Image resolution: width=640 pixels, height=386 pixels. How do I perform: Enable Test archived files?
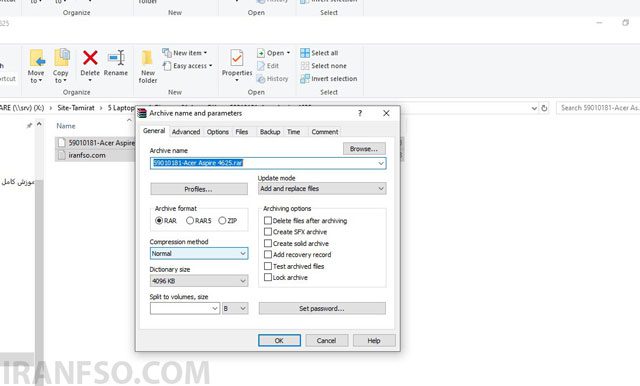click(x=268, y=266)
